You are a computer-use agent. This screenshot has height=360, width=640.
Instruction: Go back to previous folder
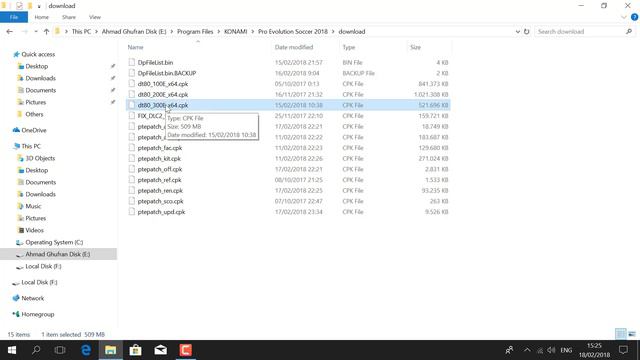10,31
